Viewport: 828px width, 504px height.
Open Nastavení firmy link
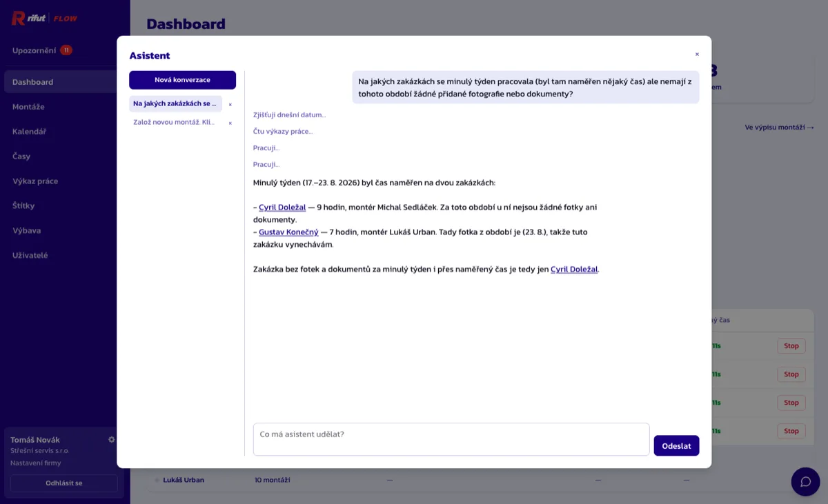click(35, 463)
